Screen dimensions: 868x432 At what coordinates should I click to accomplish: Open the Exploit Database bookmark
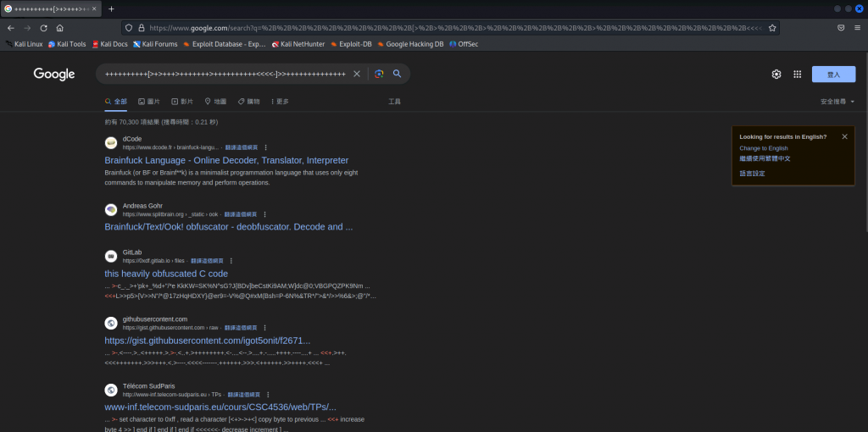[224, 44]
